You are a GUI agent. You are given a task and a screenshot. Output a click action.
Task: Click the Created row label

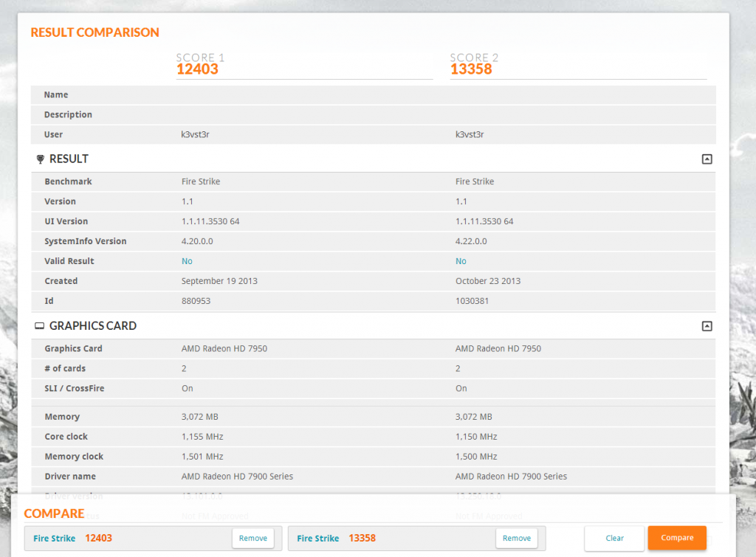point(61,281)
